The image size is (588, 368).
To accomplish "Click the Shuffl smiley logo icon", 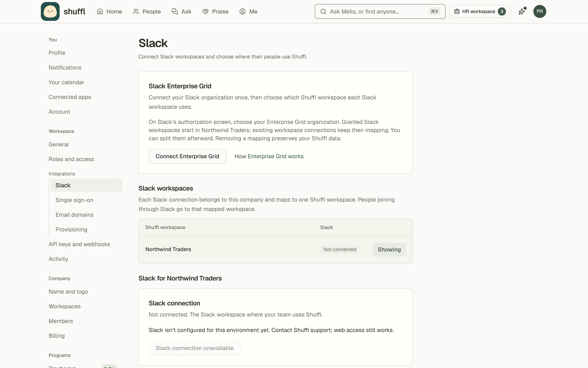I will tap(50, 11).
